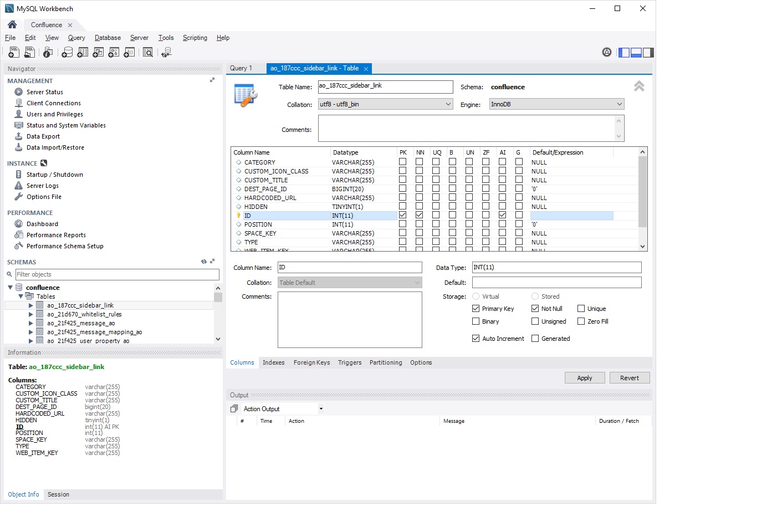Select the Virtual storage radio button
Screen dimensions: 777x532
pos(476,296)
